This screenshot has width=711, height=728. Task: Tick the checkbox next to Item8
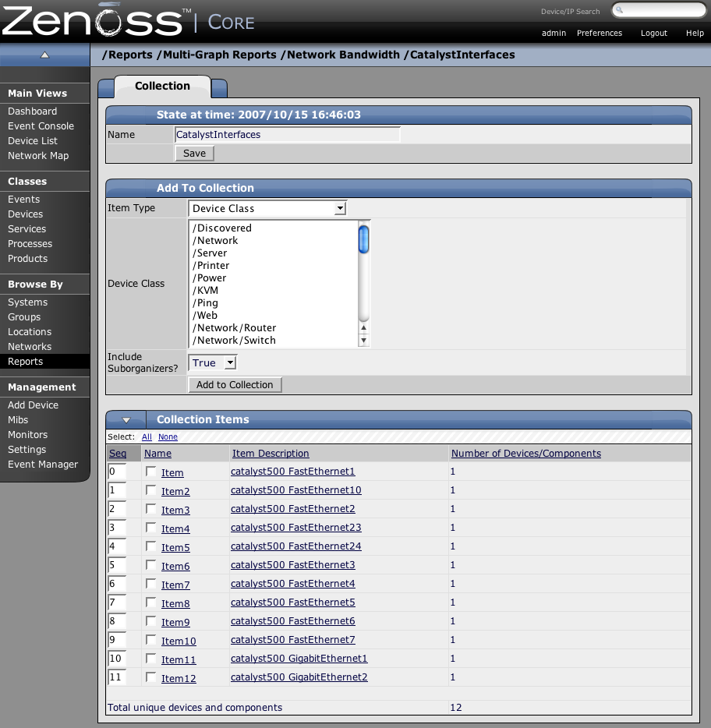[x=150, y=603]
